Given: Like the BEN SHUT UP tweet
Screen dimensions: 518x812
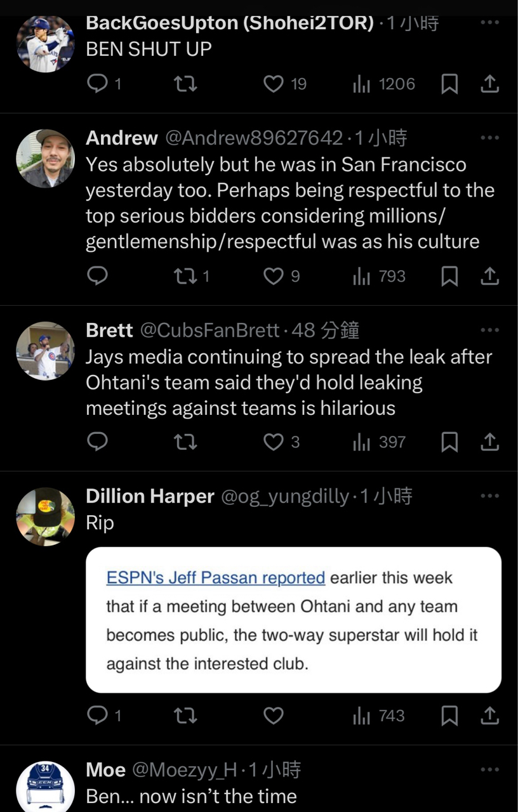Looking at the screenshot, I should (x=274, y=84).
